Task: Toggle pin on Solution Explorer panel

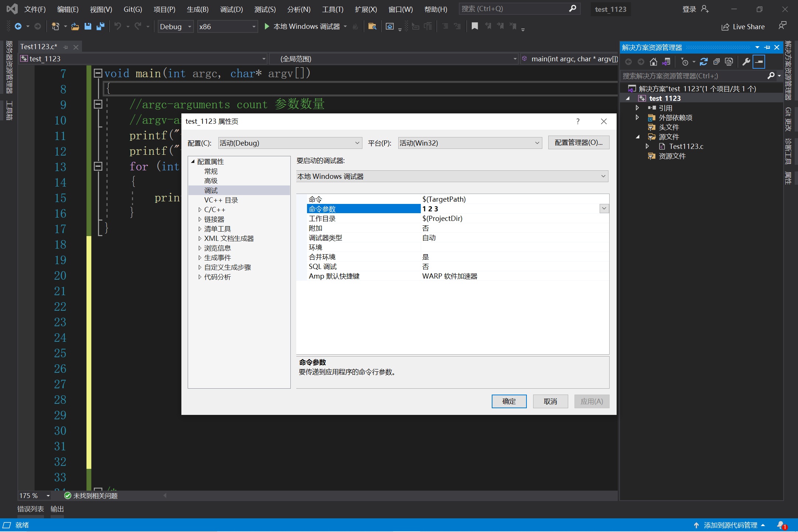Action: coord(767,47)
